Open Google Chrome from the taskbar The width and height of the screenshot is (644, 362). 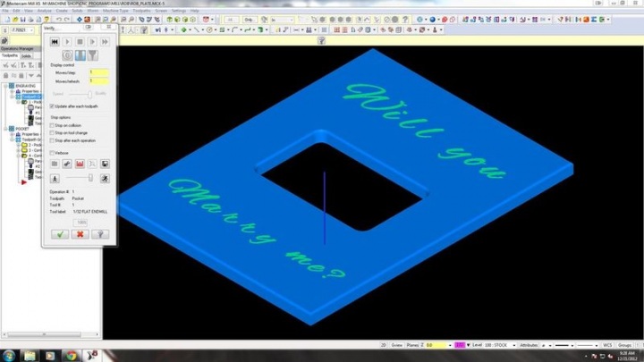pyautogui.click(x=71, y=355)
